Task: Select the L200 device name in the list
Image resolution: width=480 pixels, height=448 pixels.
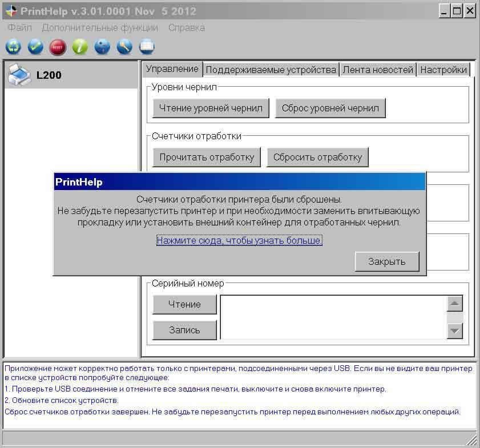Action: [x=49, y=75]
